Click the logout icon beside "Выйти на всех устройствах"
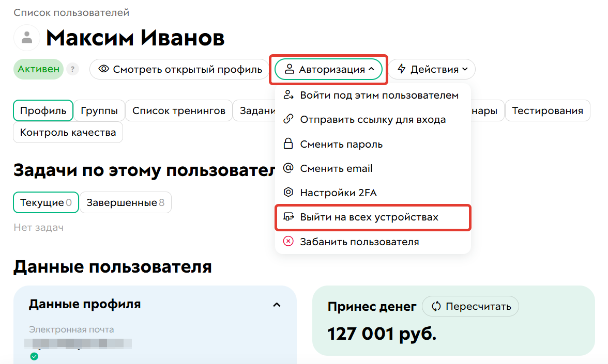The width and height of the screenshot is (608, 364). point(288,217)
